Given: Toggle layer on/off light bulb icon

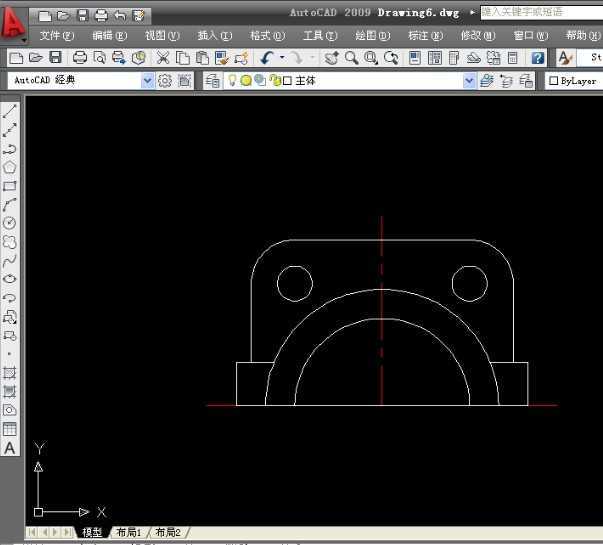Looking at the screenshot, I should [x=232, y=80].
